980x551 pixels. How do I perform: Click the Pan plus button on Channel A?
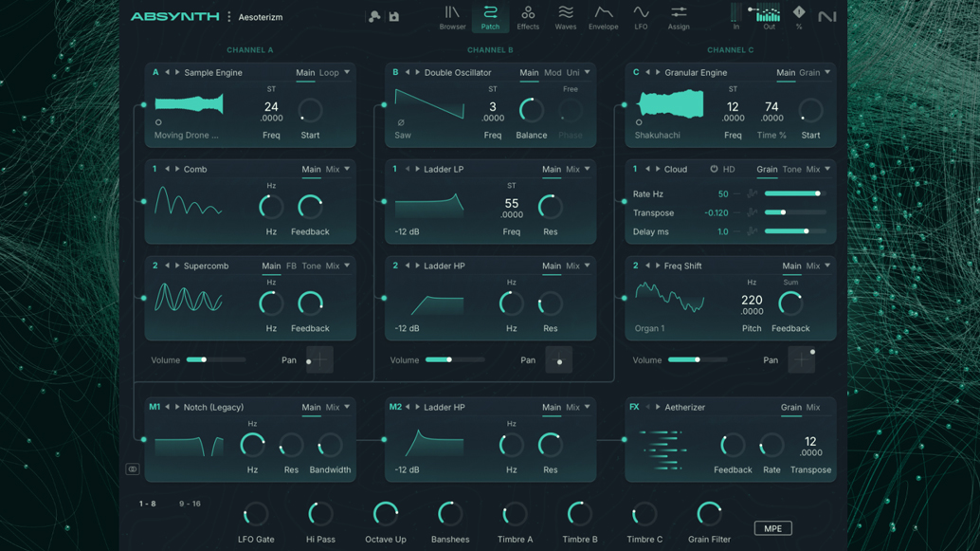tap(322, 359)
